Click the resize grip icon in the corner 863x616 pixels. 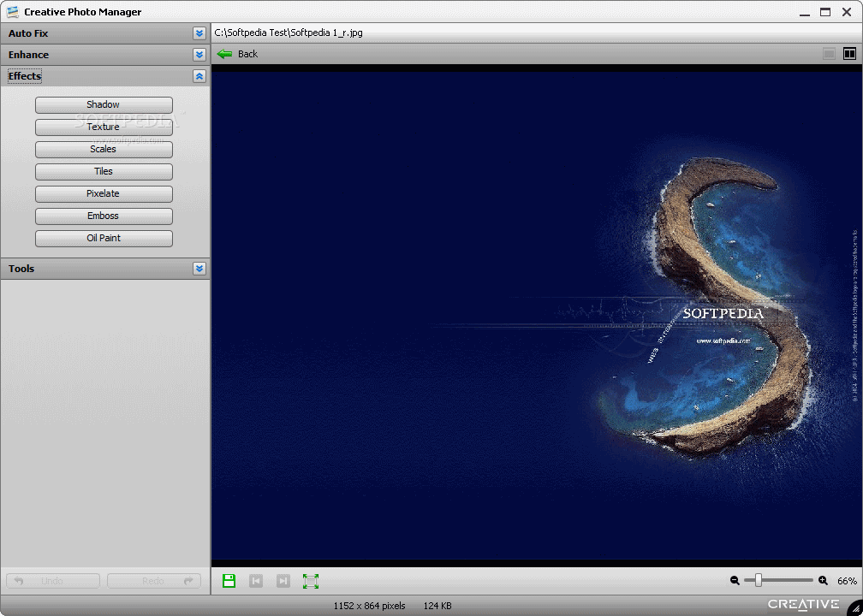click(854, 607)
